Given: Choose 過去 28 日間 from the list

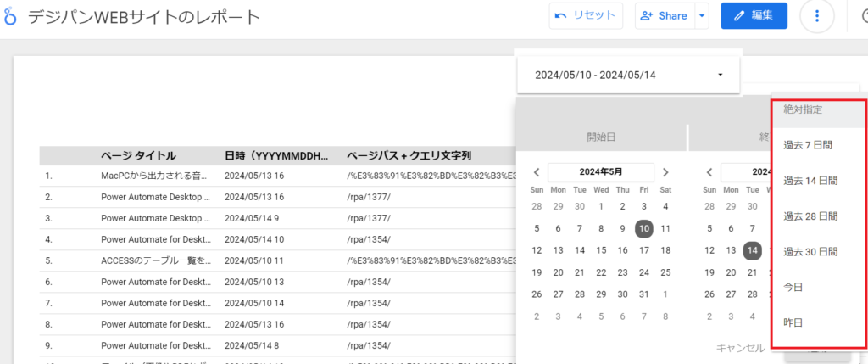Looking at the screenshot, I should pyautogui.click(x=811, y=216).
